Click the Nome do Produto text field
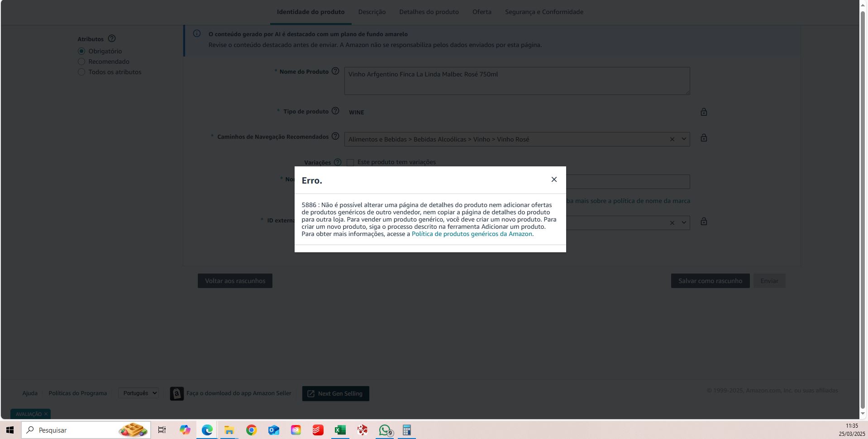868x439 pixels. click(x=517, y=81)
